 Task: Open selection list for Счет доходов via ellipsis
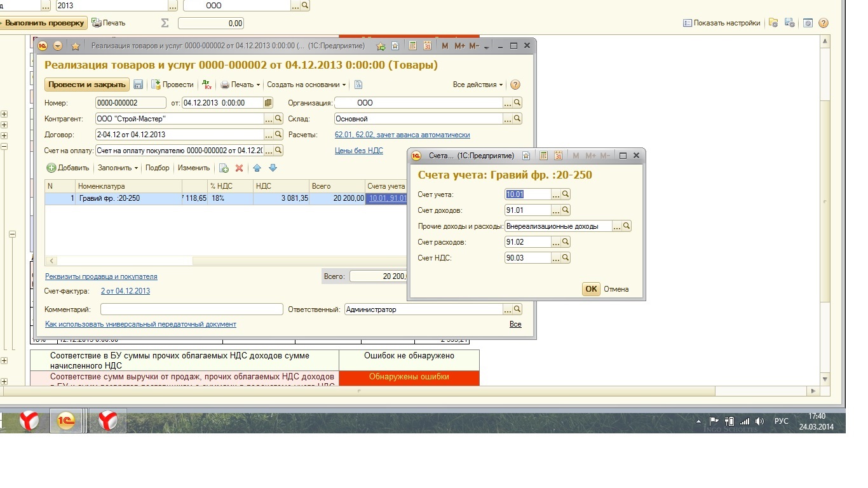click(556, 210)
